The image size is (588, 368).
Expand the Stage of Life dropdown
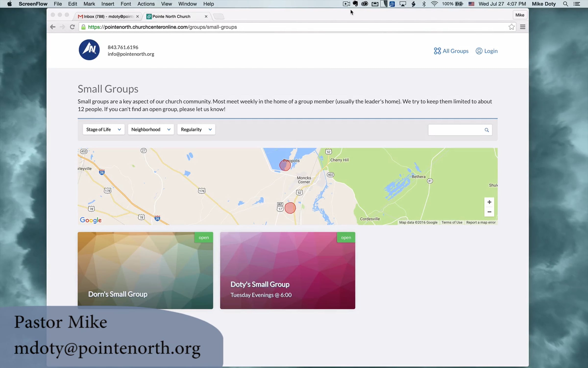click(103, 130)
